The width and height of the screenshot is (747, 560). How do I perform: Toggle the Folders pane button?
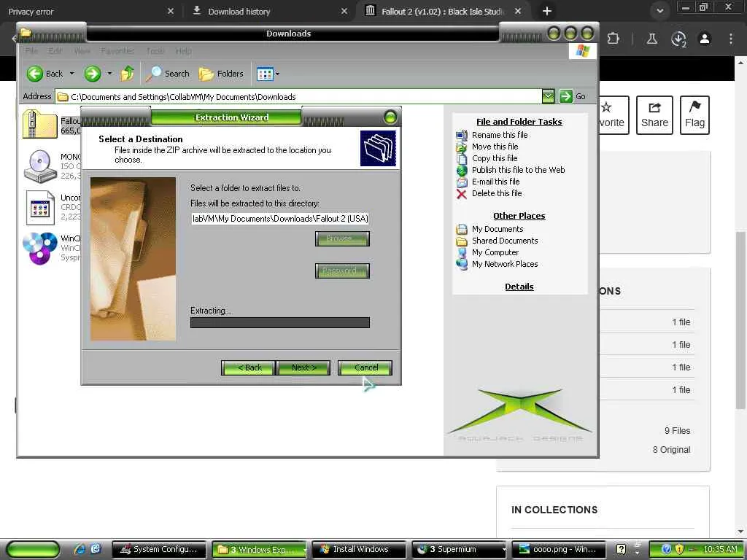pos(221,74)
